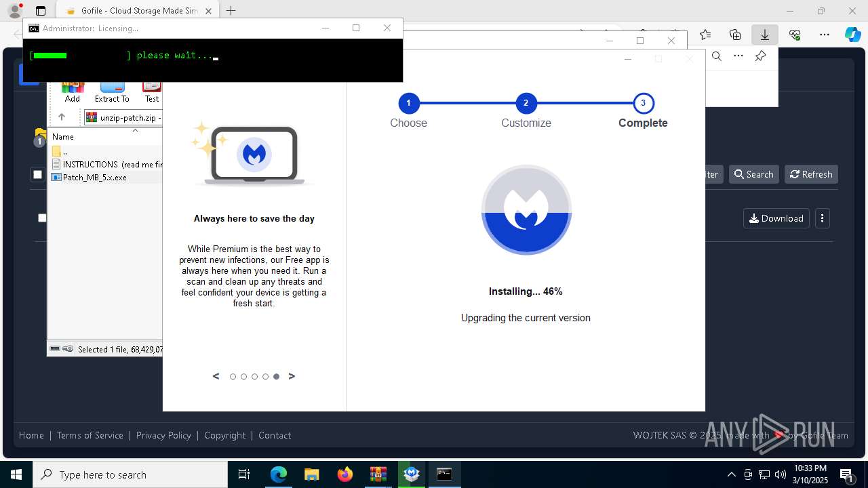Image resolution: width=868 pixels, height=488 pixels.
Task: Minimize the Licensing console window
Action: 325,28
